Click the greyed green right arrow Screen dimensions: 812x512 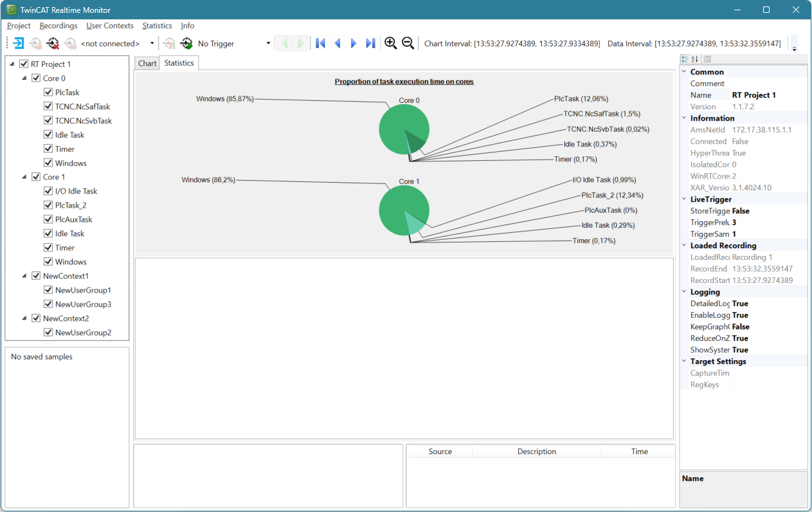301,43
